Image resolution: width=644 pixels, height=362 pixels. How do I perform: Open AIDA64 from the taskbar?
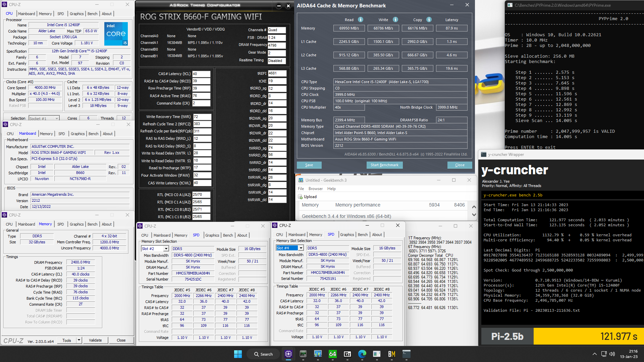tap(332, 354)
